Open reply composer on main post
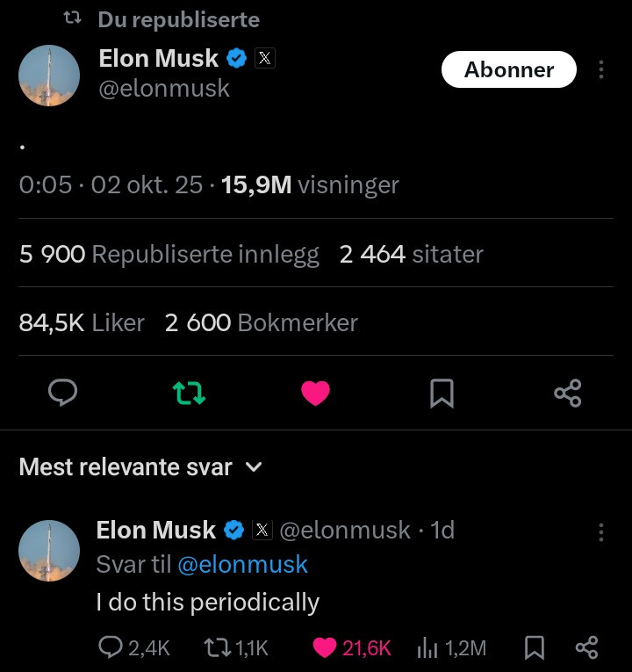 tap(61, 393)
